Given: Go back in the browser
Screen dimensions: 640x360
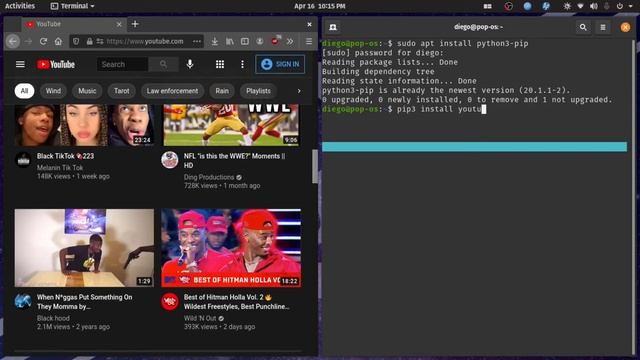Looking at the screenshot, I should 13,41.
